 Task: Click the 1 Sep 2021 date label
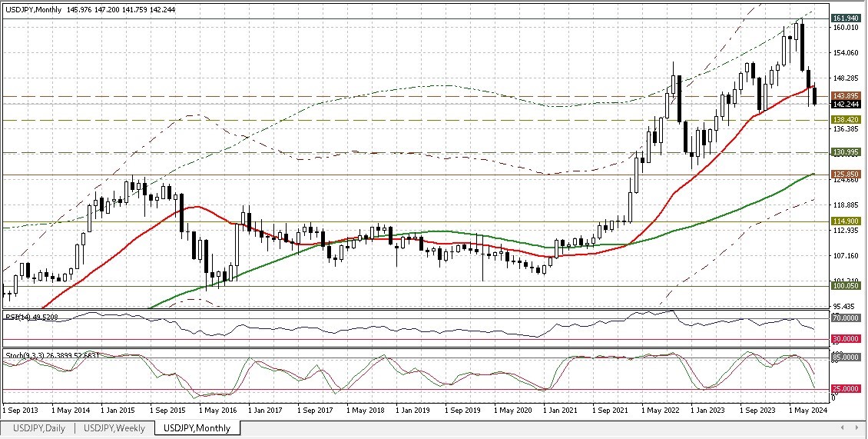[610, 411]
